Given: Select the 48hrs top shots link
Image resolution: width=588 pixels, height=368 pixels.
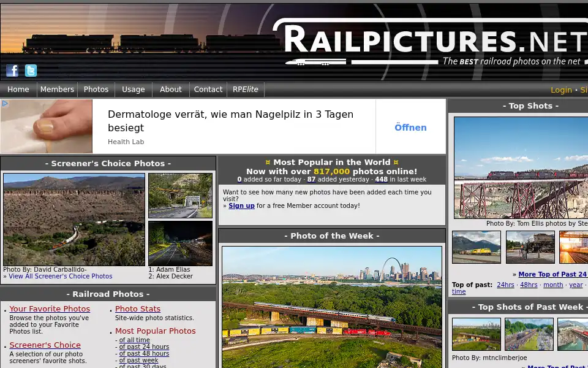Looking at the screenshot, I should [x=529, y=285].
